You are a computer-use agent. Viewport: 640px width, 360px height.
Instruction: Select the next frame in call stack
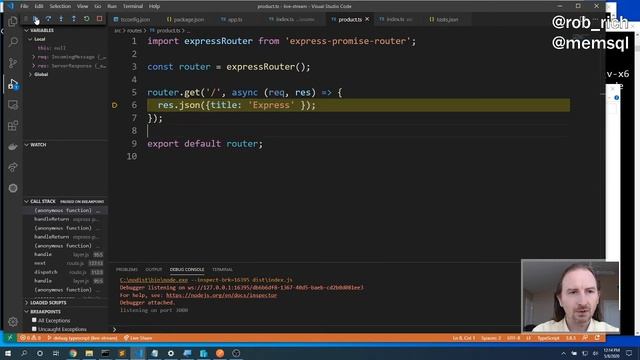(65, 263)
